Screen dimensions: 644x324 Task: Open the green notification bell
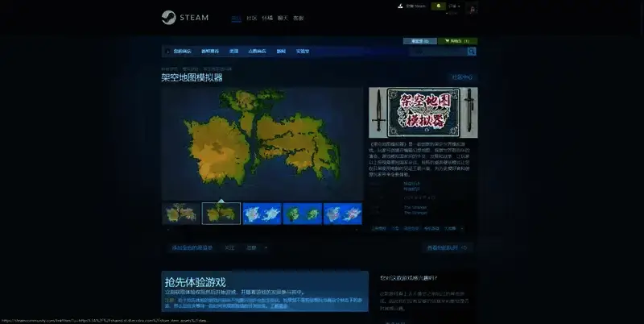point(438,6)
